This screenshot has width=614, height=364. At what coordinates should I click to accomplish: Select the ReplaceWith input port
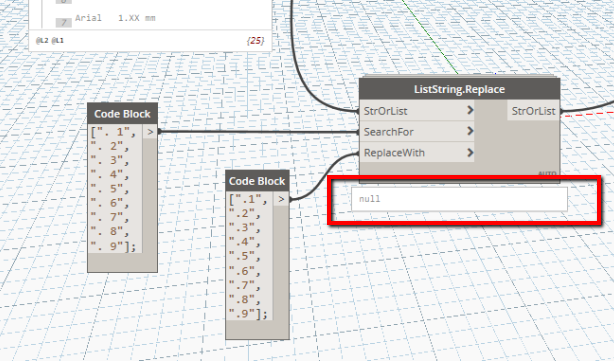click(417, 153)
